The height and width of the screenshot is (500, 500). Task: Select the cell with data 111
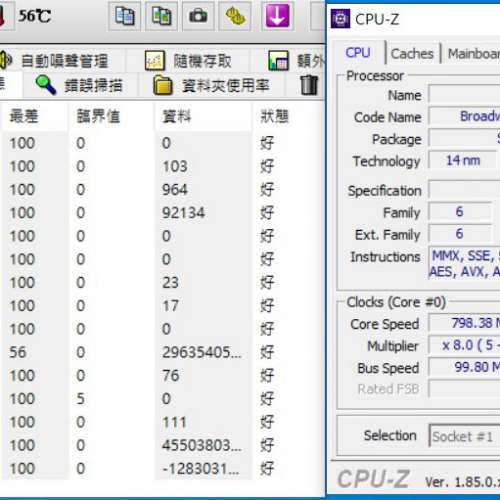pos(174,422)
